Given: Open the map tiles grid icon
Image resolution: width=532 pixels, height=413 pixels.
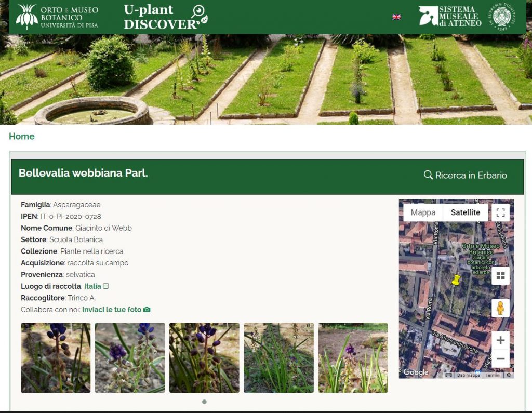Looking at the screenshot, I should tap(500, 276).
